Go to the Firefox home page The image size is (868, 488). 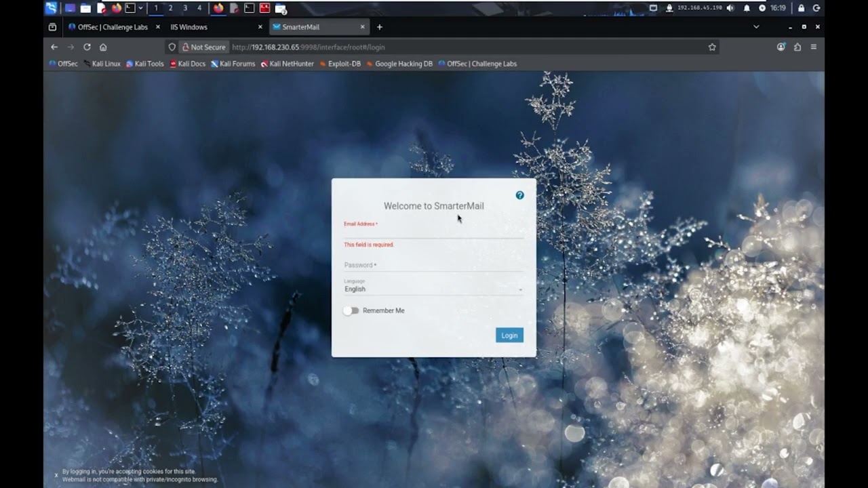103,47
